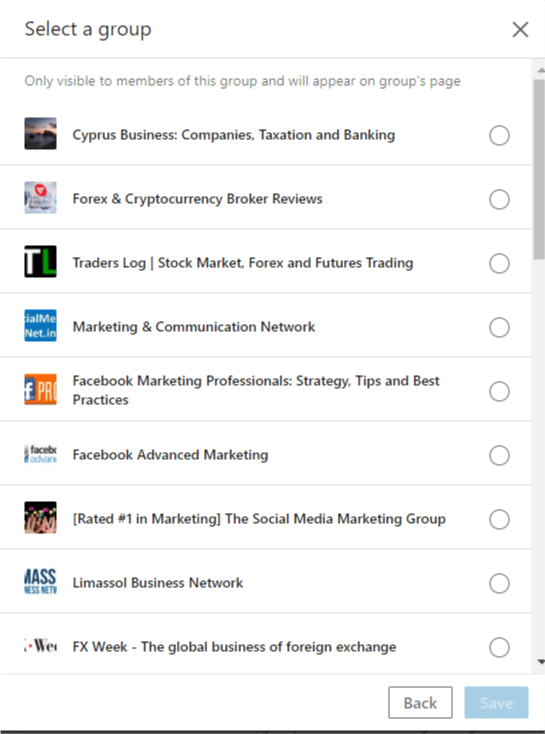Click the Limassol Business Network logo
This screenshot has height=734, width=545.
(41, 582)
